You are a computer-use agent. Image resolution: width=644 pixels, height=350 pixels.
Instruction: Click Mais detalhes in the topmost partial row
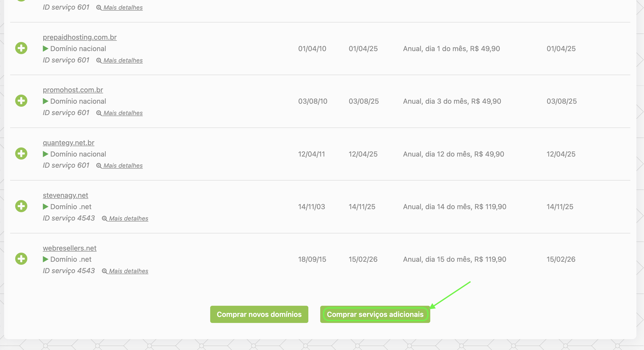pos(119,8)
